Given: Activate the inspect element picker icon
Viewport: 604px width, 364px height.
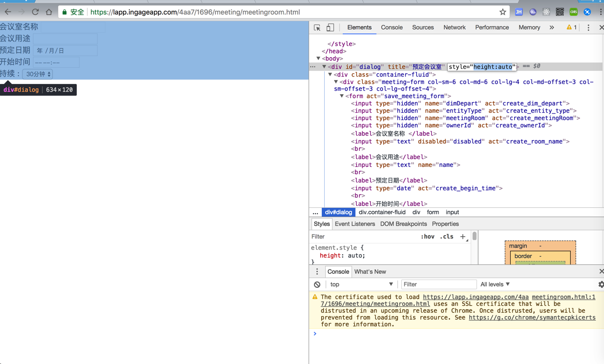Looking at the screenshot, I should (317, 28).
